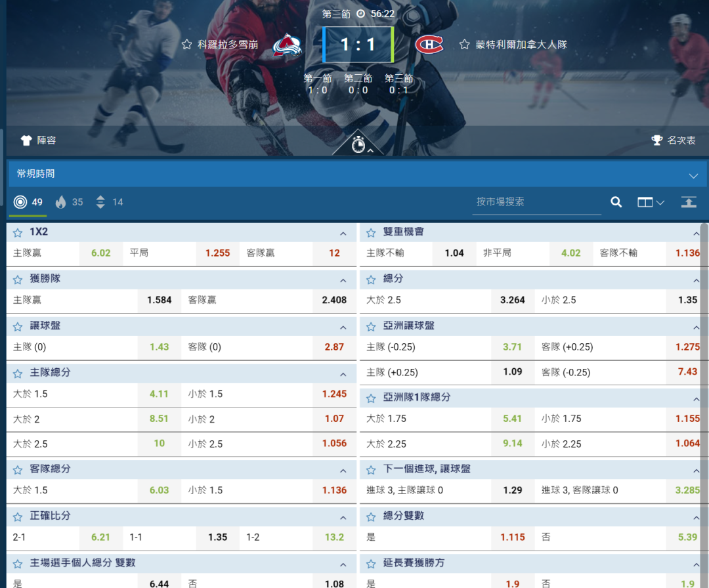
Task: Star the 客隊總分 market
Action: pos(18,470)
